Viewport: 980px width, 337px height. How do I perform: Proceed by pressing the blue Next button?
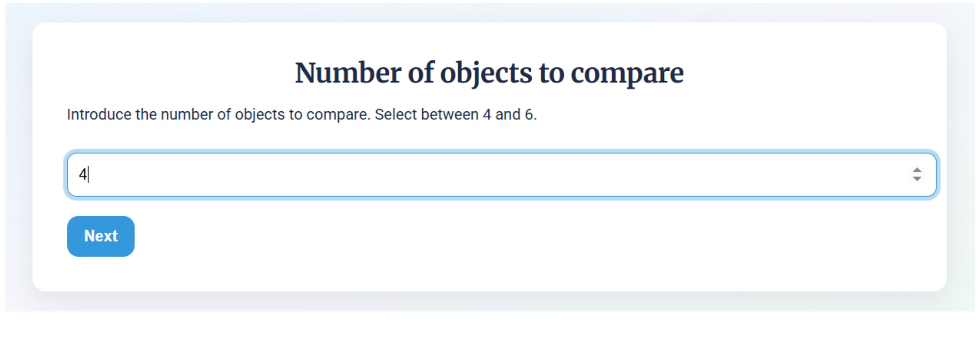(101, 236)
